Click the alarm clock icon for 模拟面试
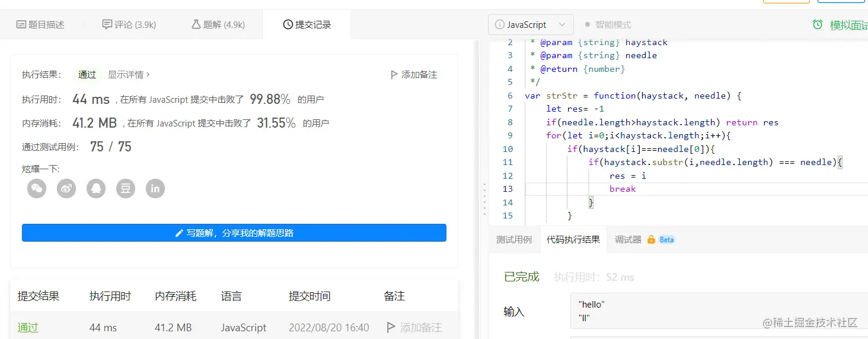The image size is (868, 339). (818, 24)
